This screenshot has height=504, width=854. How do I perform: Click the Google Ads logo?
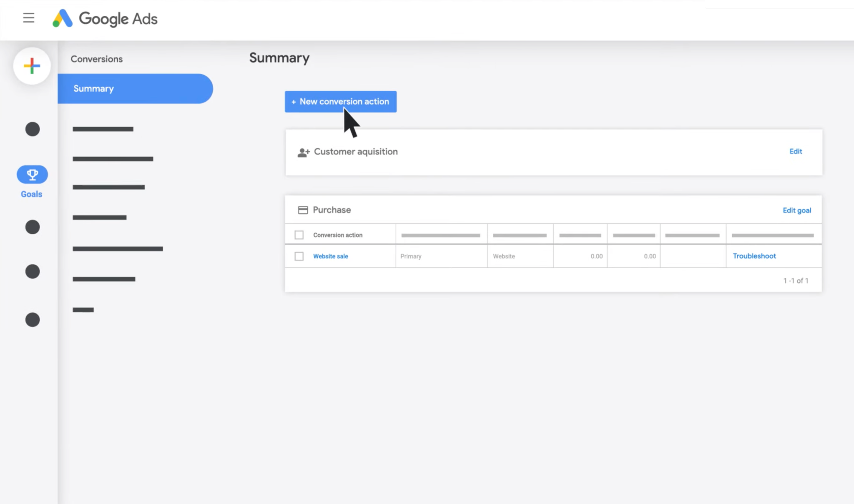[x=104, y=18]
